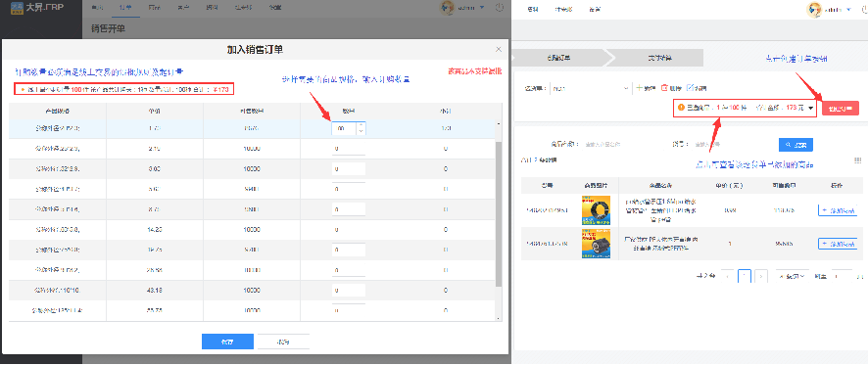
Task: Focus the active quantity field in first row
Action: point(345,129)
